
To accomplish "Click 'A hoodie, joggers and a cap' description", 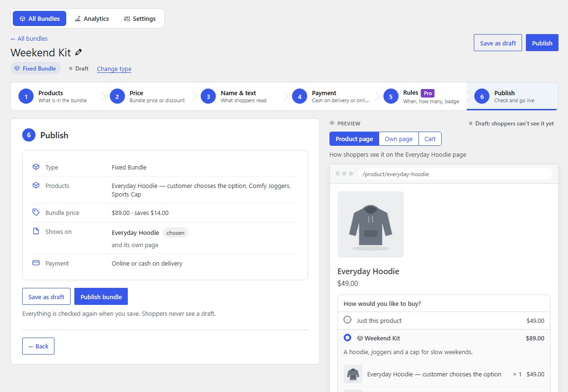I will [x=408, y=352].
